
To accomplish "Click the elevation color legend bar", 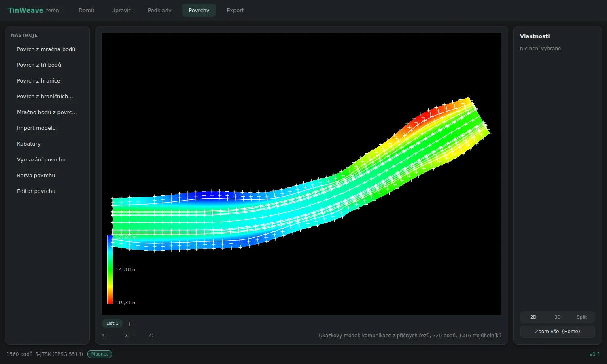I will tap(110, 269).
